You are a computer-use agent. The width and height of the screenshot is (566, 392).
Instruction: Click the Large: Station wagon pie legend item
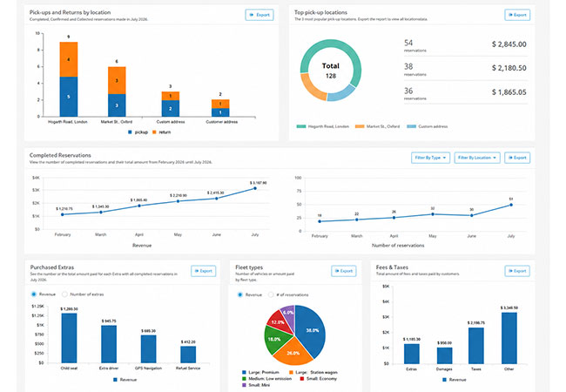313,372
